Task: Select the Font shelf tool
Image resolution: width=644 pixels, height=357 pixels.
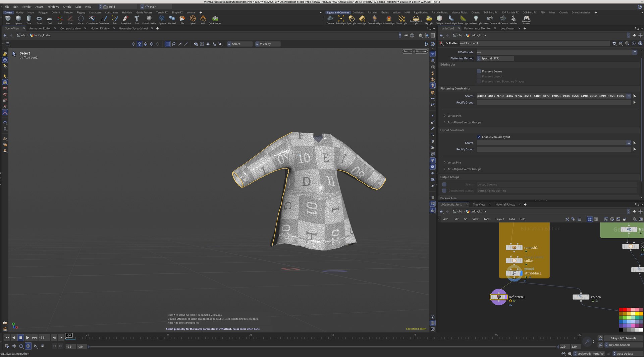Action: 137,19
